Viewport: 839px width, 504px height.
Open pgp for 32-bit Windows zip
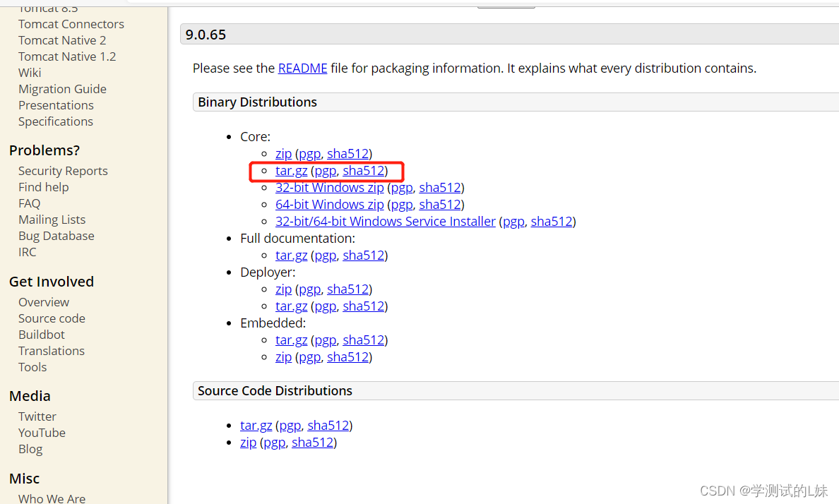pos(402,188)
